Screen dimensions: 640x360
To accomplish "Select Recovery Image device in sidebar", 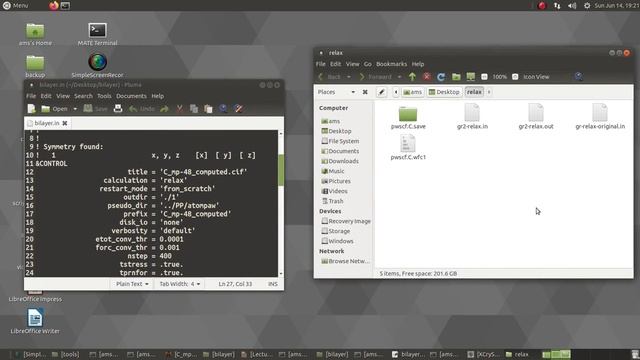I will click(x=346, y=221).
